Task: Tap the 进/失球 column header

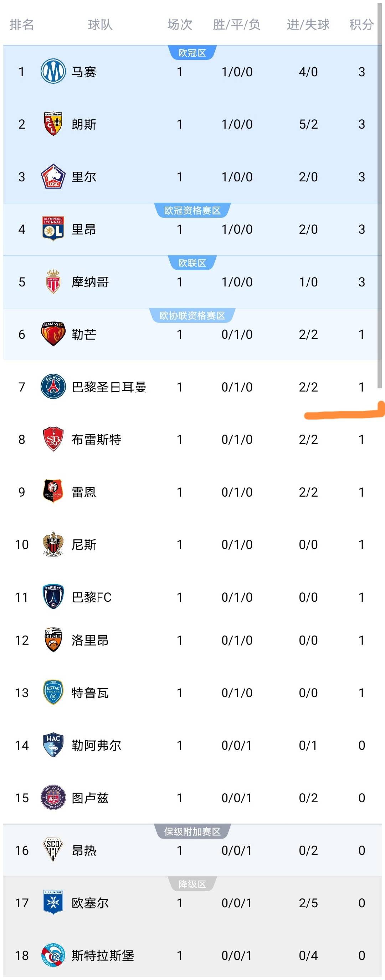Action: click(x=308, y=25)
